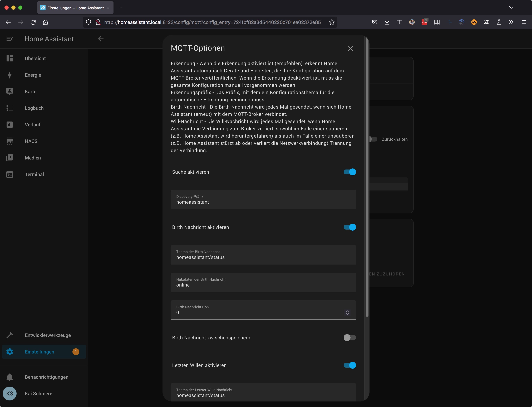Expand the browser toolbar overflow chevrons
The width and height of the screenshot is (532, 407).
[511, 22]
